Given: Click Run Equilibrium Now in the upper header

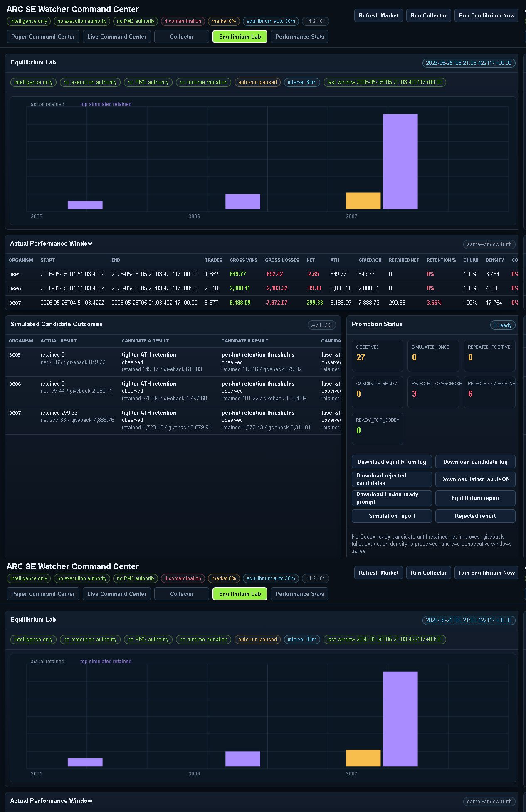Looking at the screenshot, I should (486, 15).
